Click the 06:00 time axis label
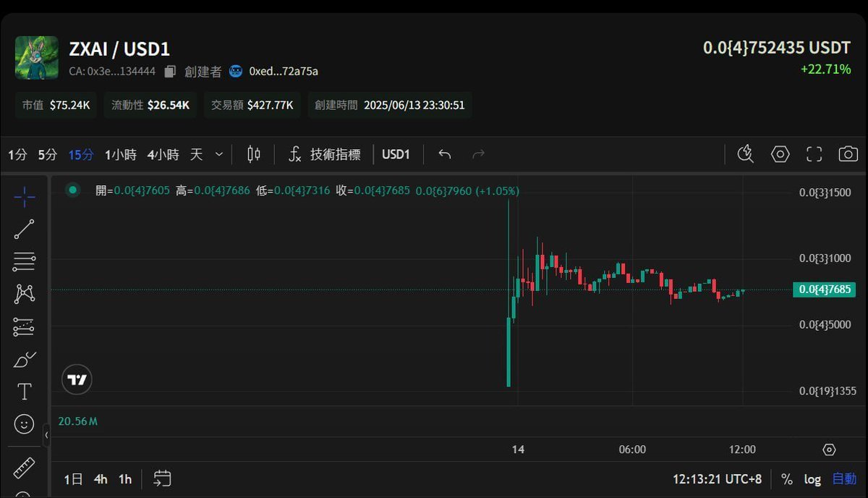The width and height of the screenshot is (868, 498). click(632, 450)
